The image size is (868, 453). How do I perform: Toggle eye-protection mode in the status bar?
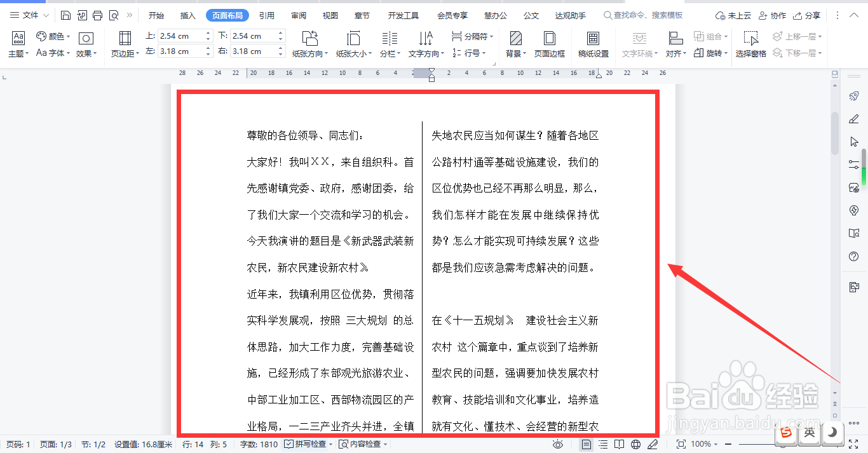coord(558,444)
